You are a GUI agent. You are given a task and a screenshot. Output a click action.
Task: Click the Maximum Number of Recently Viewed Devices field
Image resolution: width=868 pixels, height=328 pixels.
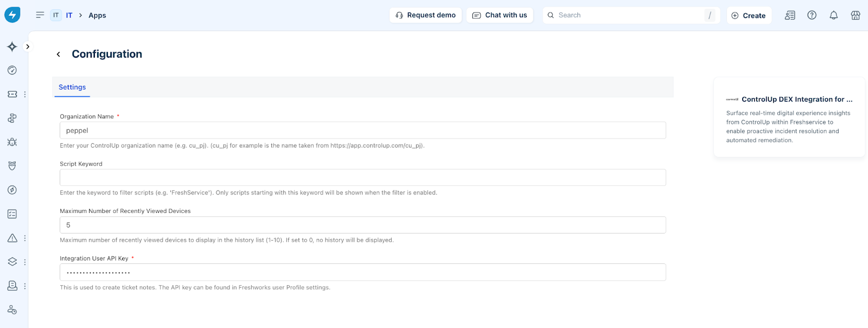[363, 225]
